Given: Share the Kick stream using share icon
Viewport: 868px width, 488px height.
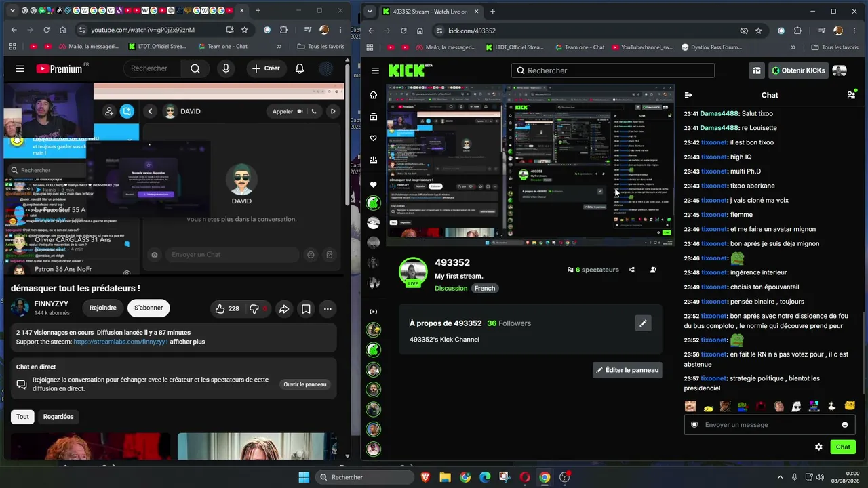Looking at the screenshot, I should coord(631,270).
